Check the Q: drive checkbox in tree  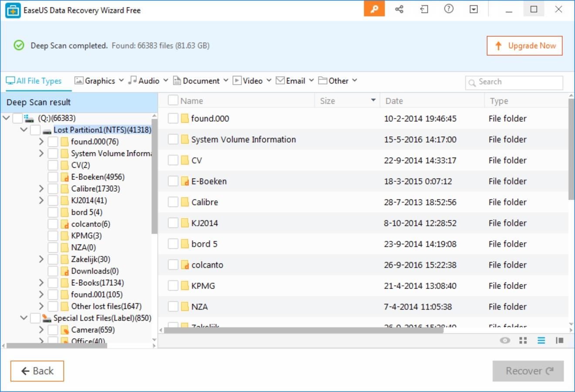(x=17, y=118)
